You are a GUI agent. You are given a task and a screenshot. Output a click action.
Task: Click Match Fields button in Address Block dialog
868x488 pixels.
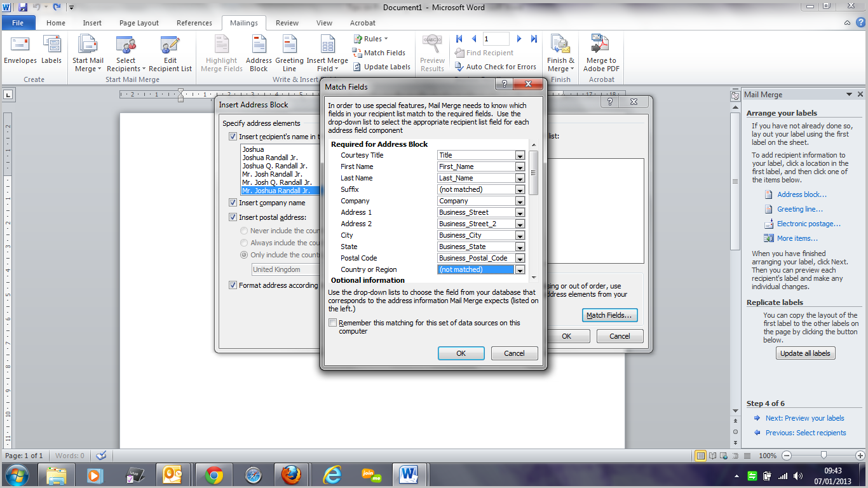coord(609,315)
